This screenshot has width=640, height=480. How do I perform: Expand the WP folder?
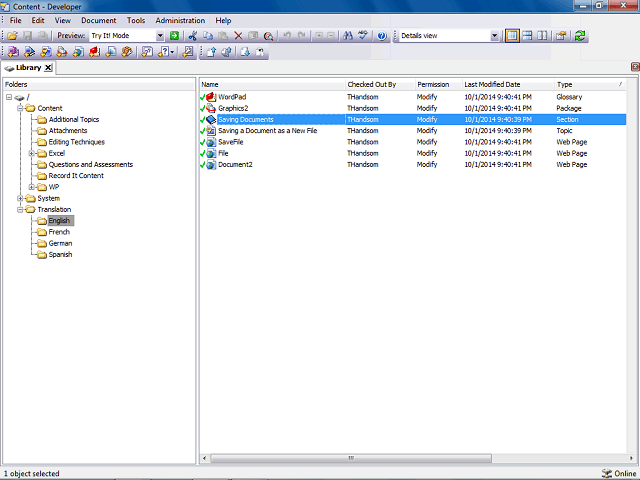coord(31,187)
